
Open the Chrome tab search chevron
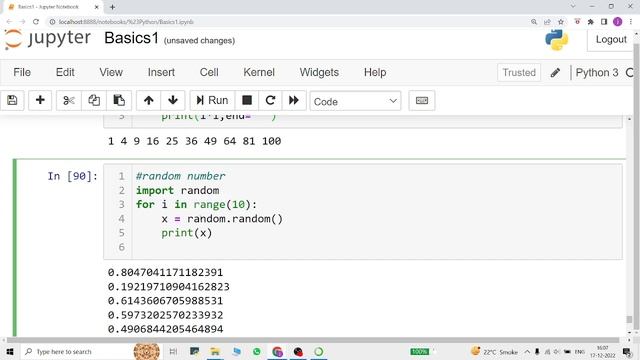[573, 7]
